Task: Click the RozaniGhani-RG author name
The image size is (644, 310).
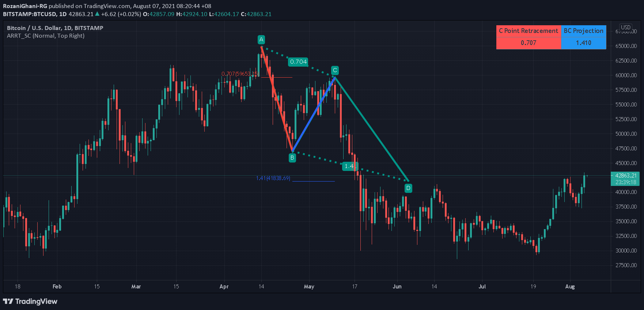Action: click(x=25, y=6)
